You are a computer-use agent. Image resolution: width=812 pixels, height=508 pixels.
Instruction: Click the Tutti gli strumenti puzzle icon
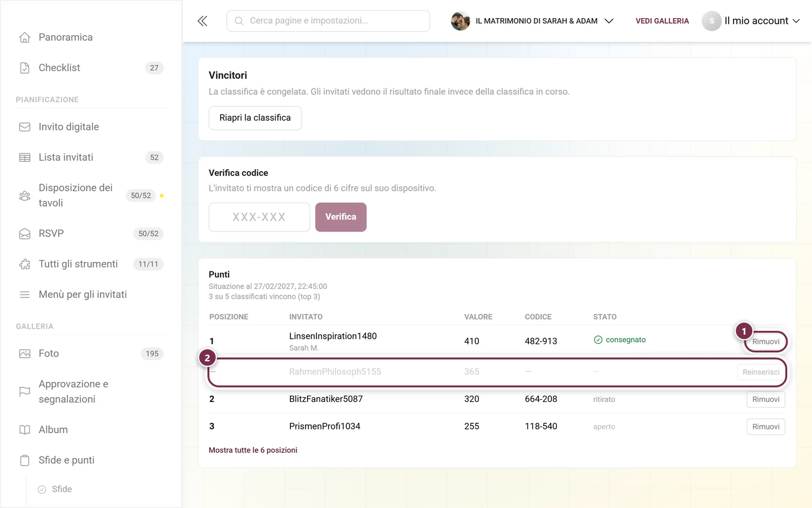(25, 264)
